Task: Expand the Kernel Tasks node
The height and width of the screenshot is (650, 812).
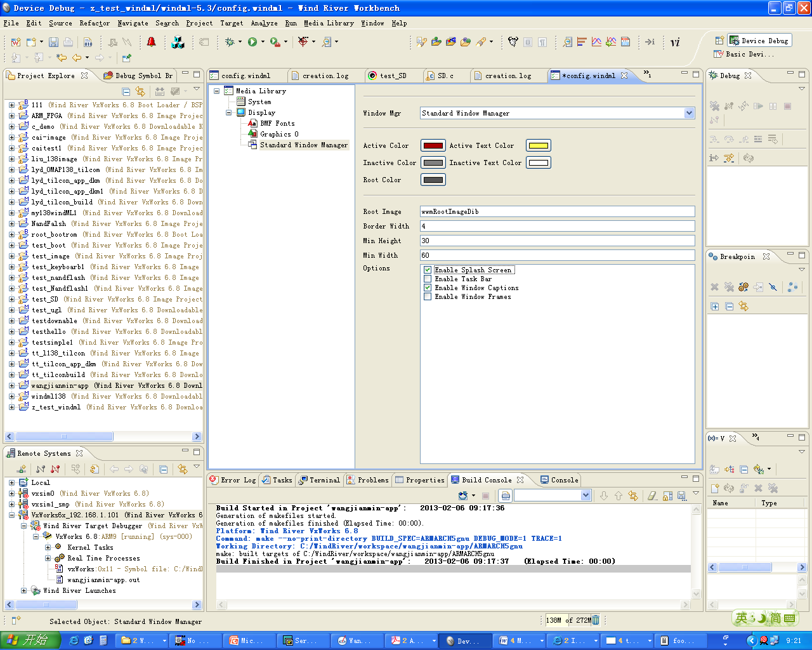Action: [48, 547]
